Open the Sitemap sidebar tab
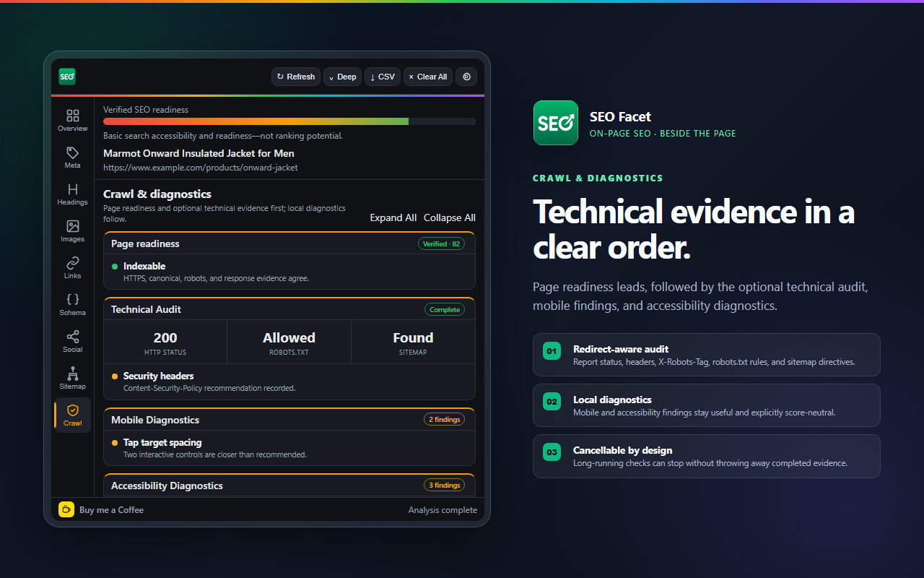Screen dimensions: 924x578 pos(72,378)
